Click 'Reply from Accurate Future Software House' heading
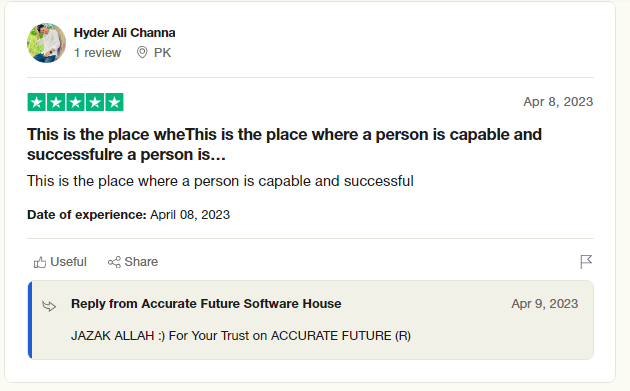This screenshot has height=391, width=630. click(x=206, y=304)
